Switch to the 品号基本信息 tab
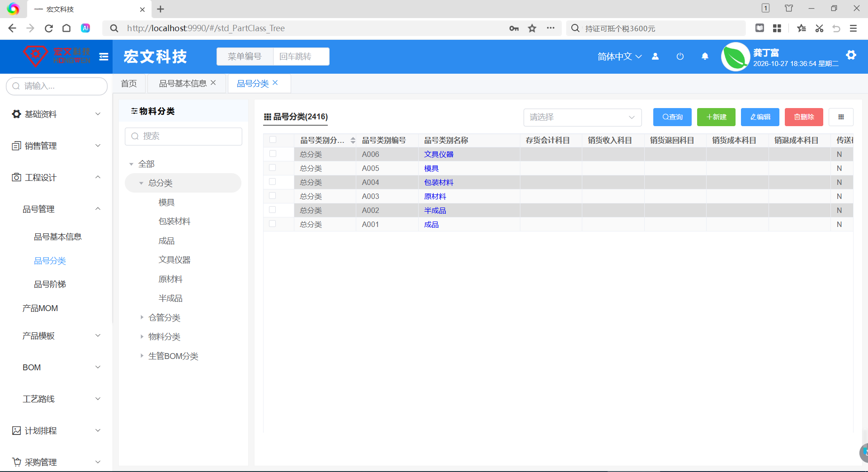The width and height of the screenshot is (868, 472). 182,84
